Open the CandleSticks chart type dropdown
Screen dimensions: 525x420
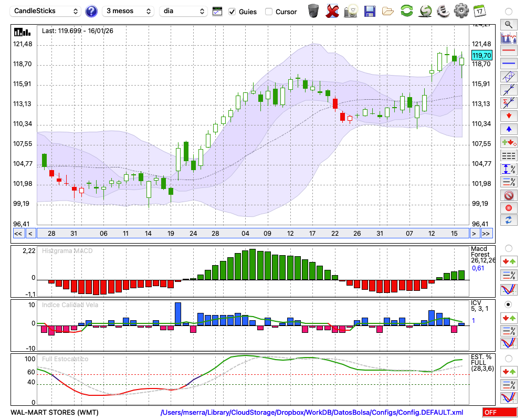[46, 11]
